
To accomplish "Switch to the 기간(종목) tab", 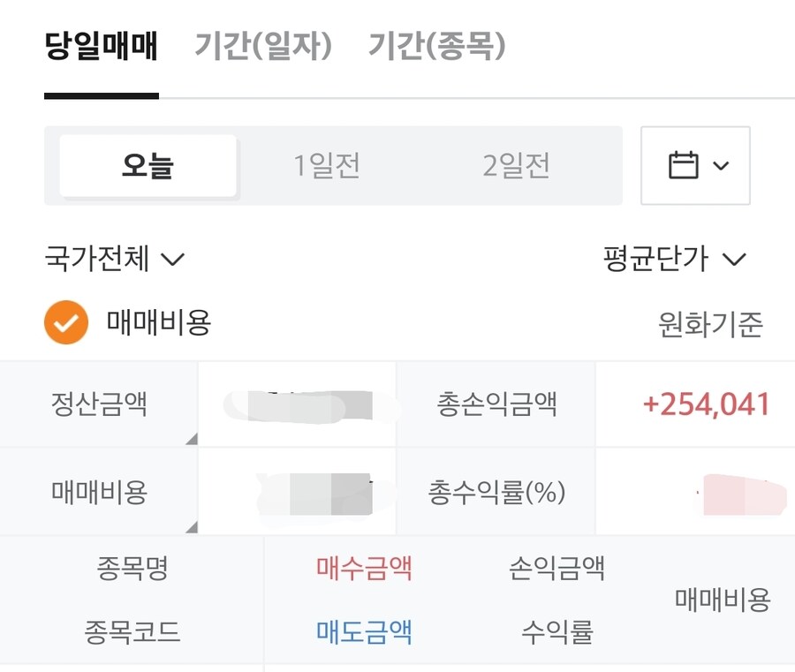I will (436, 46).
